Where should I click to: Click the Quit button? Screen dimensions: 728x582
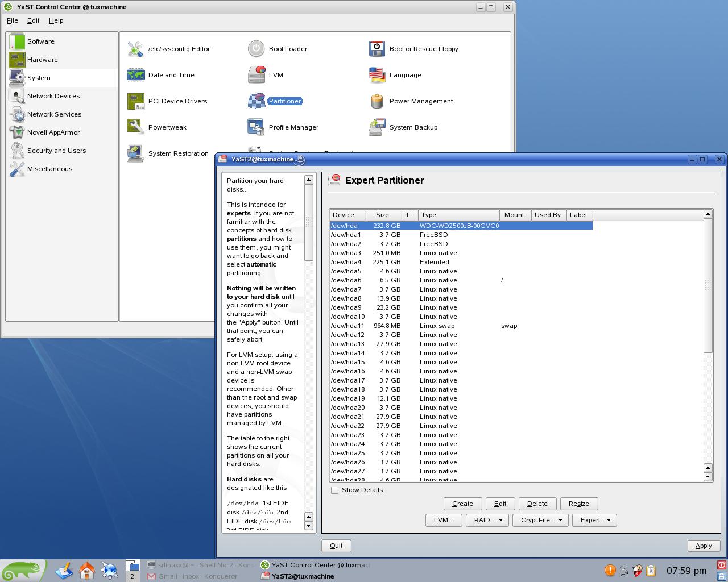tap(336, 546)
